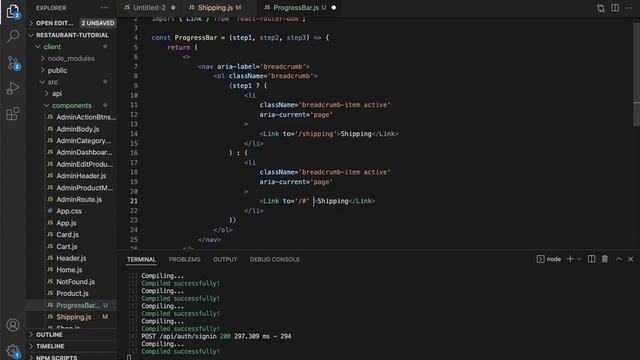Open the Manage gear icon

[13, 351]
